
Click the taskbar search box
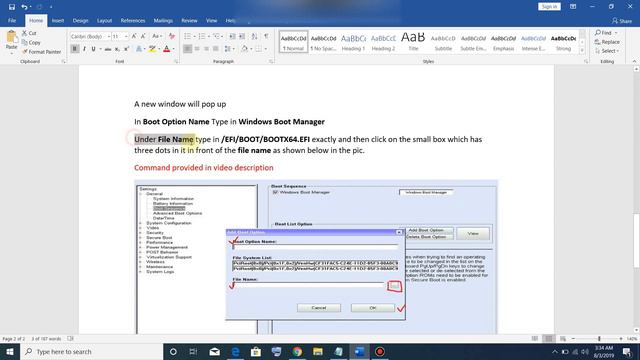91,351
